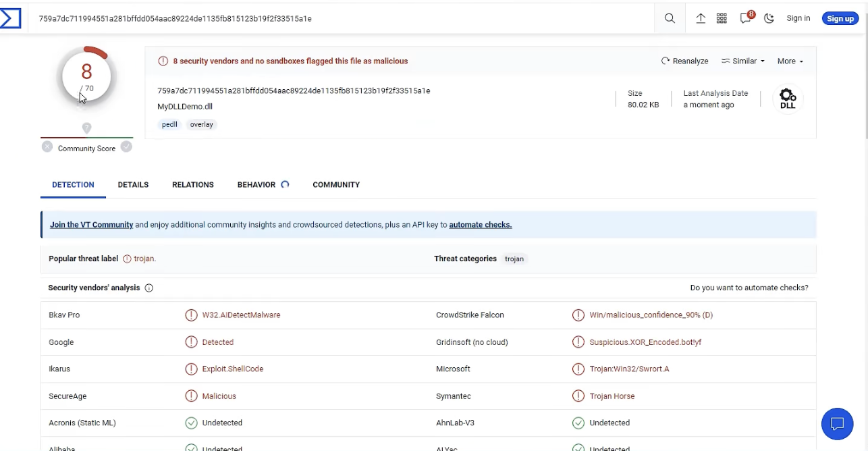Switch to the RELATIONS tab
Screen dimensions: 868x451
pos(193,184)
